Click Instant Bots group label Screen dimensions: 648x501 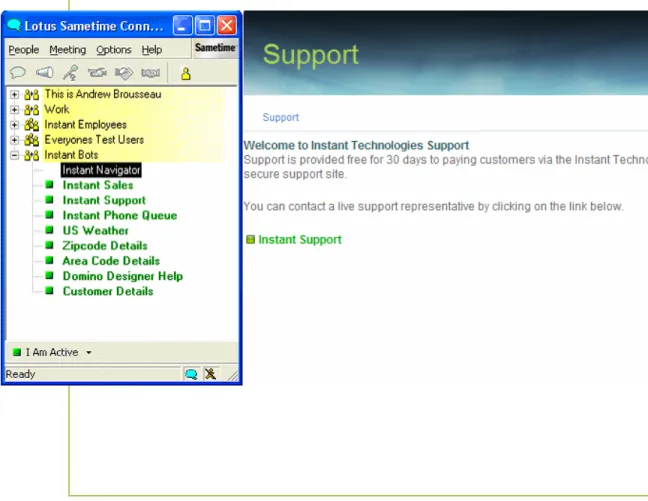tap(71, 155)
